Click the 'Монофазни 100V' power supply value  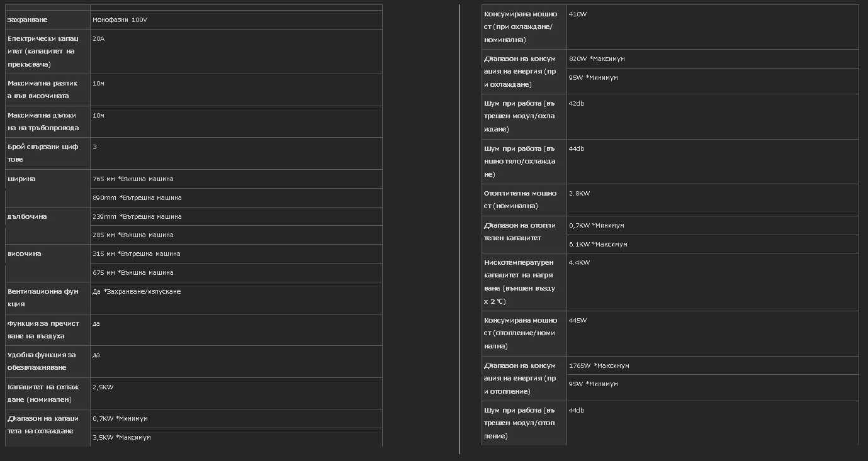coord(120,20)
